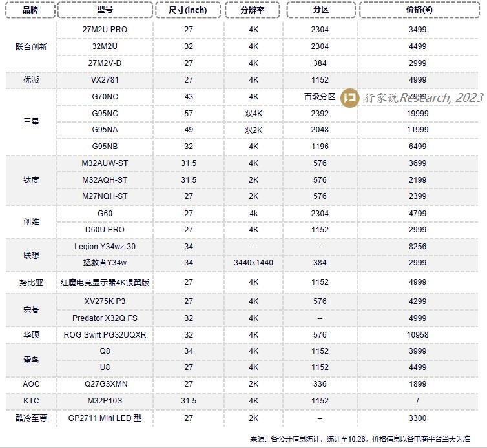Viewport: 487px width, 448px height.
Task: Select the AOC brand cell
Action: (31, 384)
